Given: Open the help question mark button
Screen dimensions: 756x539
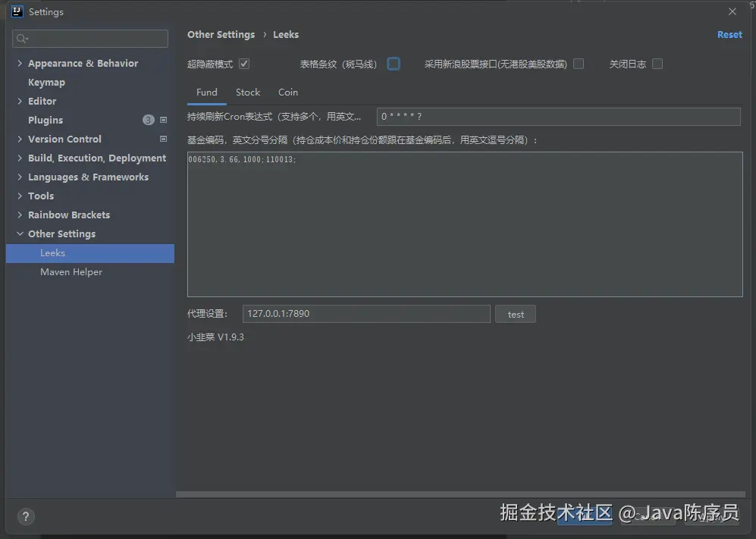Looking at the screenshot, I should (x=26, y=517).
